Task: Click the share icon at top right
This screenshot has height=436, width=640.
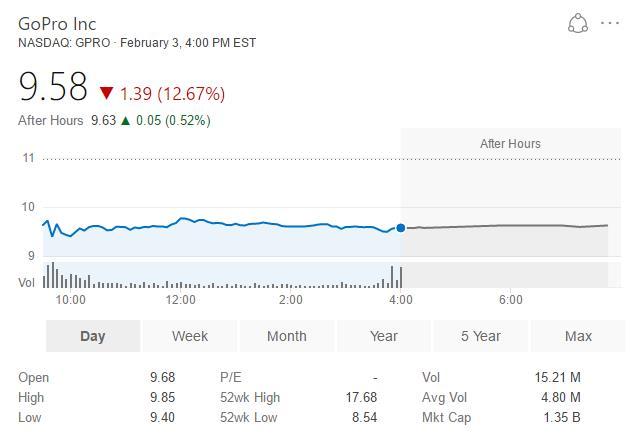Action: [x=578, y=23]
